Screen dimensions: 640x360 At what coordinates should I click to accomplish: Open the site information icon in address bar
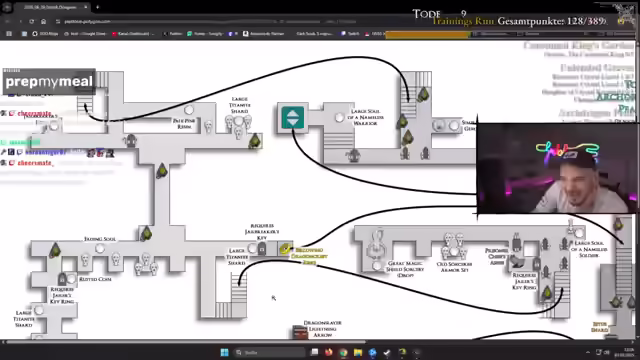[x=58, y=21]
